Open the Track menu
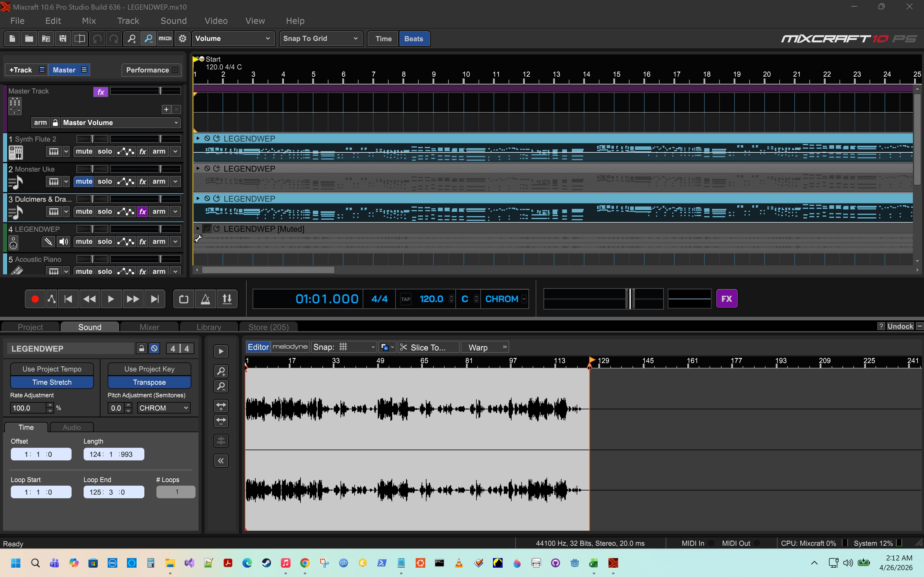 point(128,21)
